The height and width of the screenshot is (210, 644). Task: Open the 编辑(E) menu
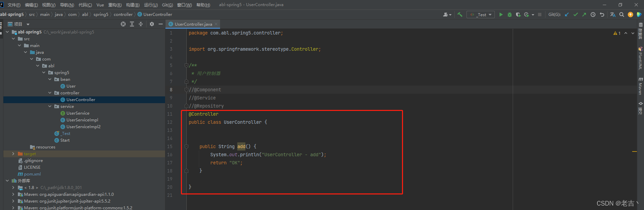[31, 5]
